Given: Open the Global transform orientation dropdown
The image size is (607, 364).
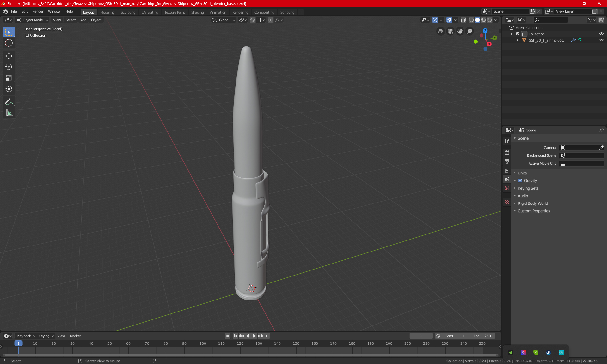Looking at the screenshot, I should pyautogui.click(x=224, y=20).
